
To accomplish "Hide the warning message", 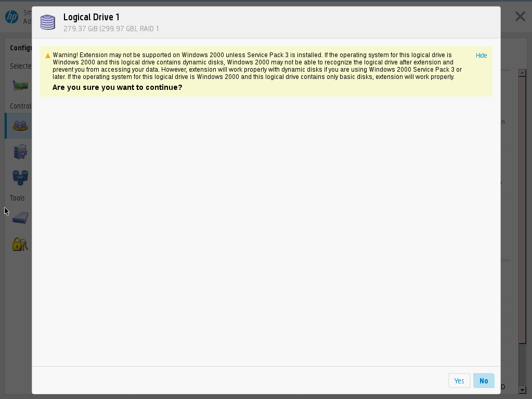I will coord(481,56).
